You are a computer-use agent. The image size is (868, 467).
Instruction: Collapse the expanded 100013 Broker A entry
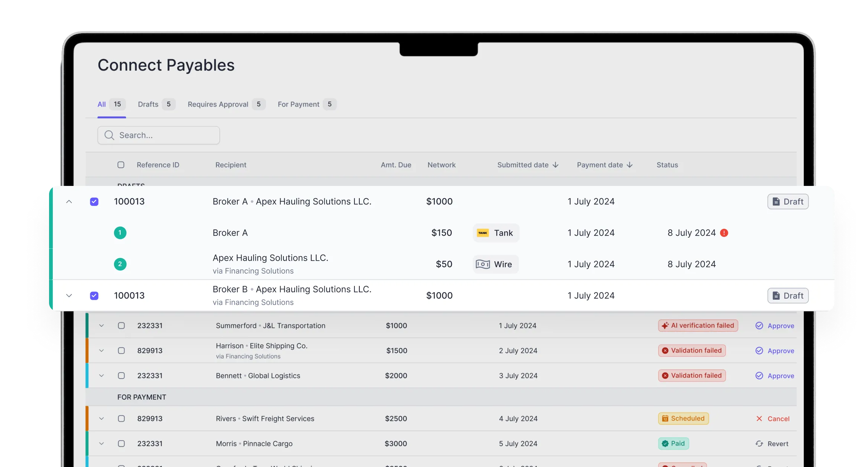69,202
